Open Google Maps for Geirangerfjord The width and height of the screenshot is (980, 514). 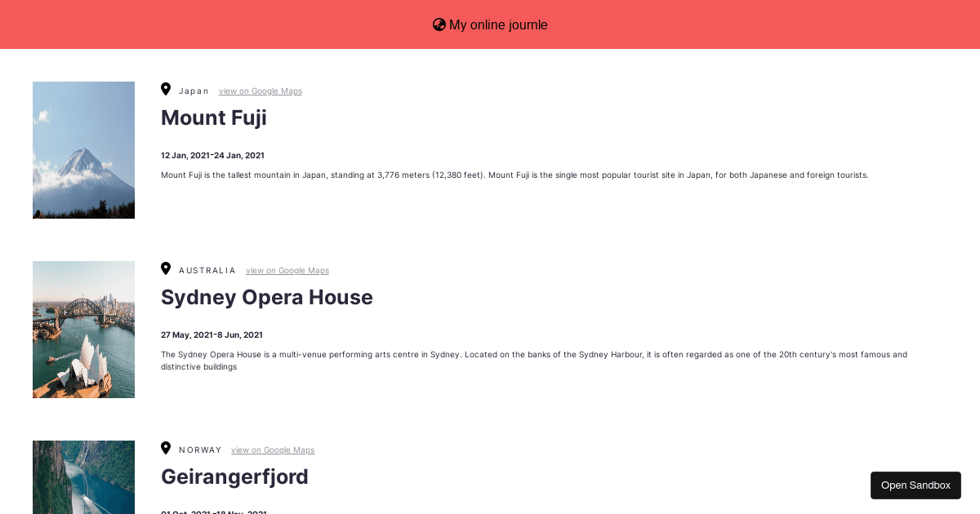(x=273, y=450)
